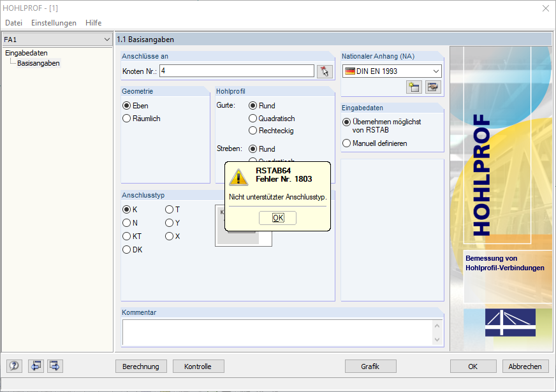Open national annex settings icon
The width and height of the screenshot is (556, 392).
[433, 87]
